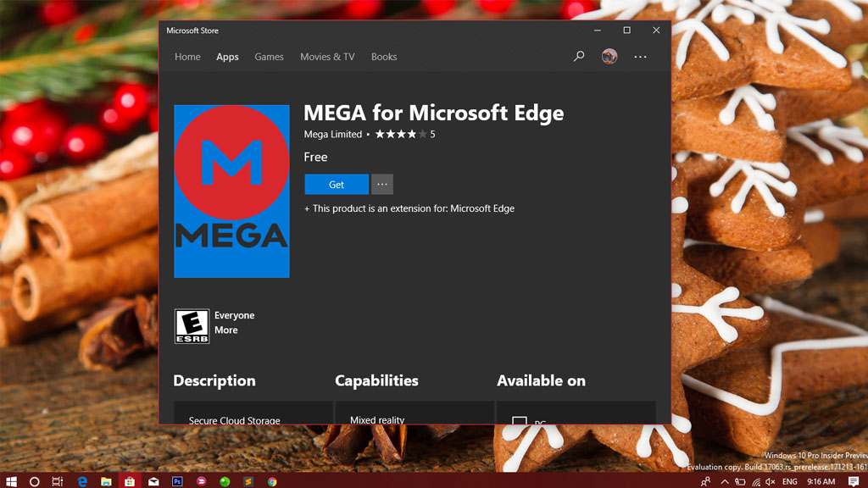This screenshot has width=868, height=488.
Task: Open the user account avatar
Action: (609, 57)
